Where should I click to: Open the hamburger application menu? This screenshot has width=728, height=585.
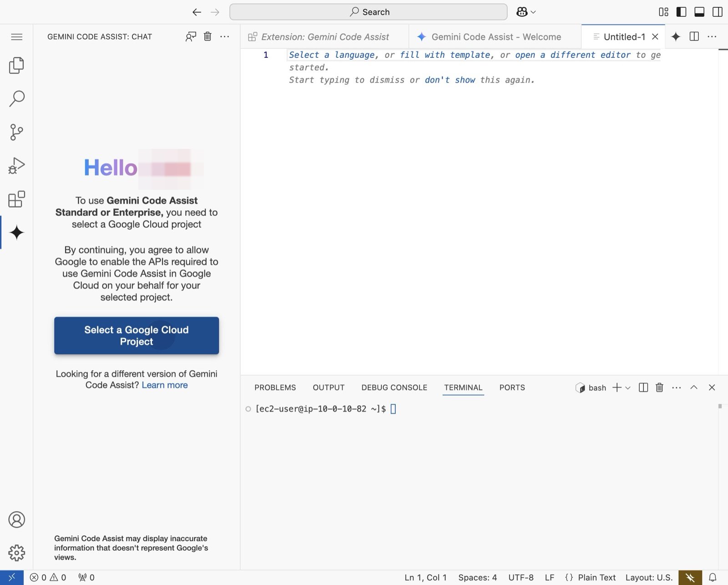16,37
